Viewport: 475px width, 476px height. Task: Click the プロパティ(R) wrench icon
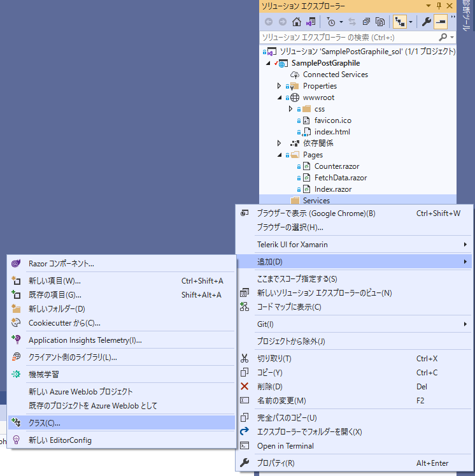pyautogui.click(x=244, y=463)
